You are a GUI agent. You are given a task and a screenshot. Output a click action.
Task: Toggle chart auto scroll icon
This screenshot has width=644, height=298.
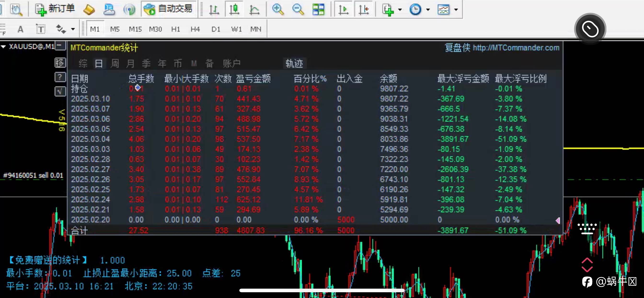tap(343, 10)
